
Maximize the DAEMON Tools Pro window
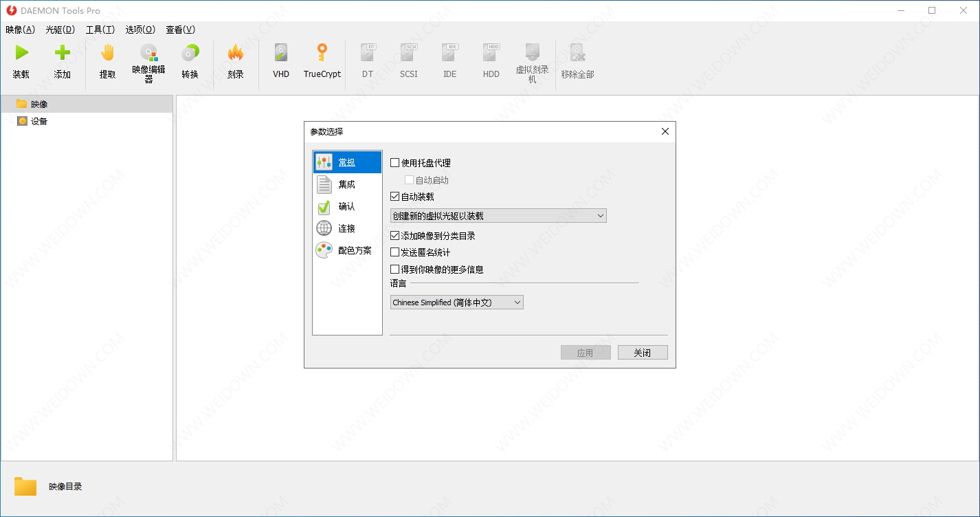(932, 10)
